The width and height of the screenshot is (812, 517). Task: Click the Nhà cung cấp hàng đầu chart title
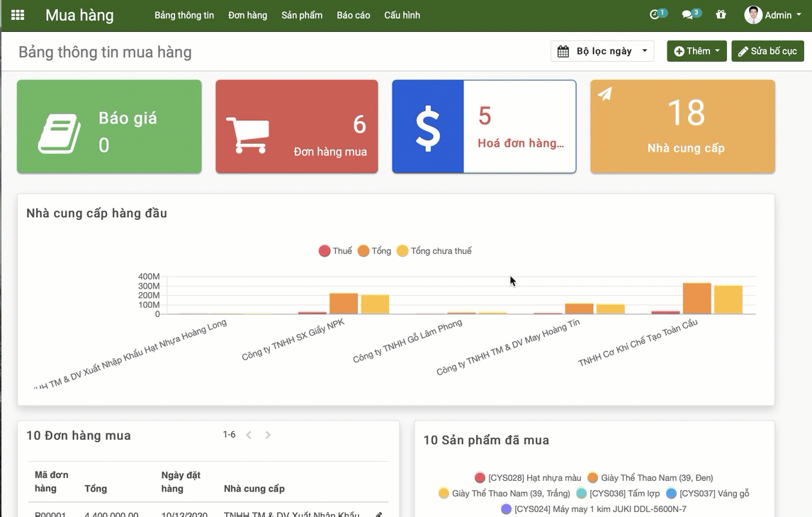97,213
